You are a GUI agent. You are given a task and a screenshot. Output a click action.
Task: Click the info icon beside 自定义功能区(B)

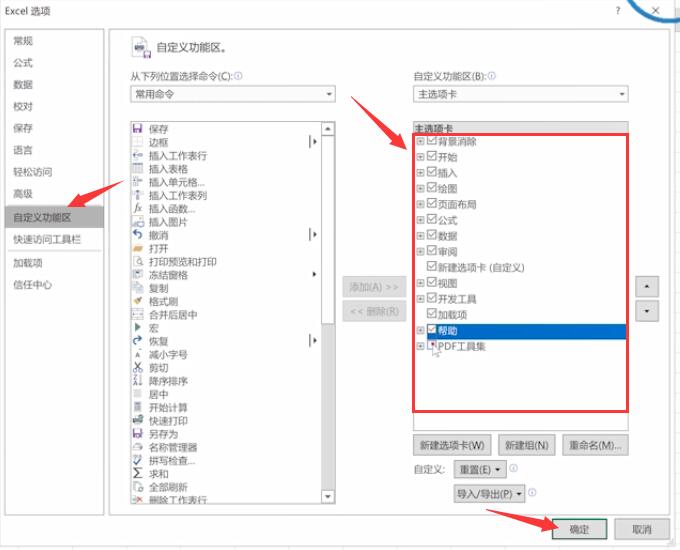click(491, 76)
